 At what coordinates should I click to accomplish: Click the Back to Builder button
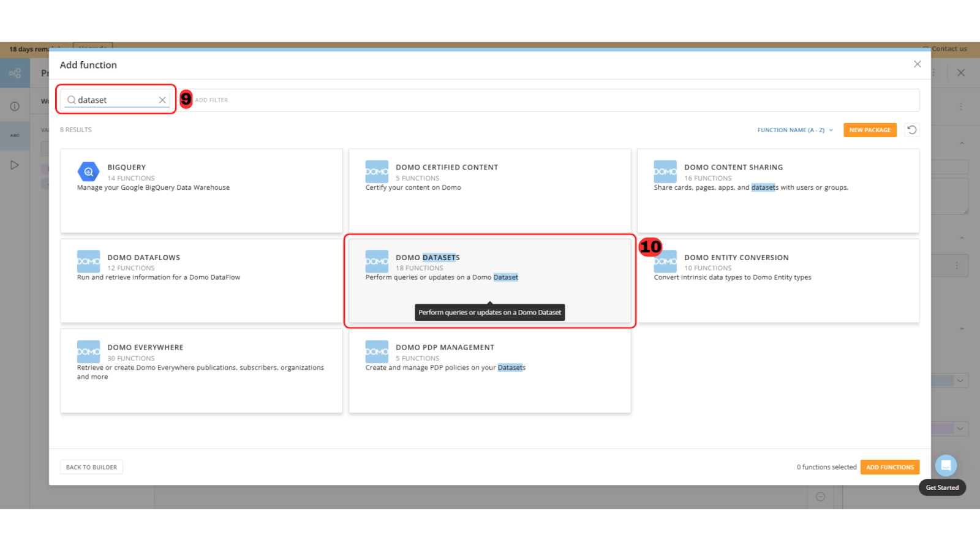click(x=91, y=467)
